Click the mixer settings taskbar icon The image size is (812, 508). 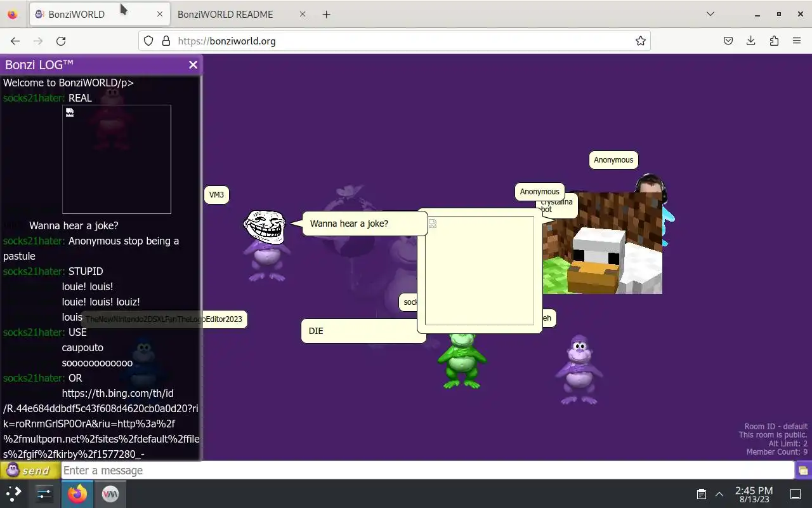click(x=44, y=493)
